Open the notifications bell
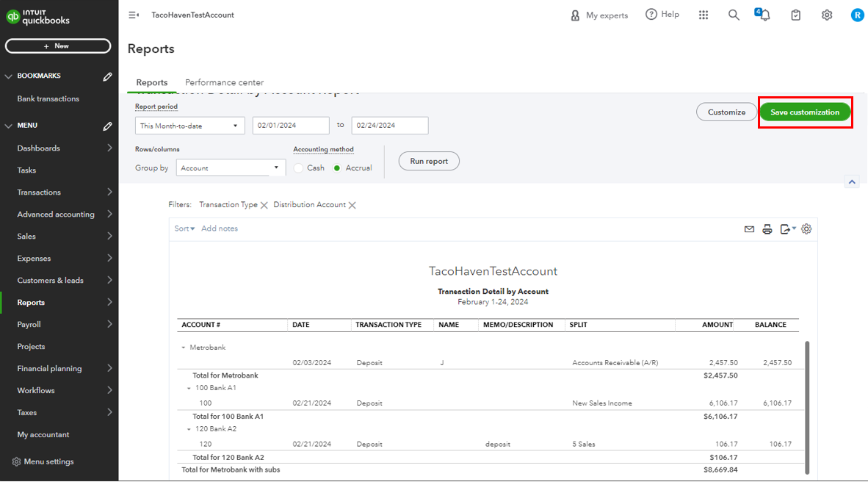 tap(763, 15)
